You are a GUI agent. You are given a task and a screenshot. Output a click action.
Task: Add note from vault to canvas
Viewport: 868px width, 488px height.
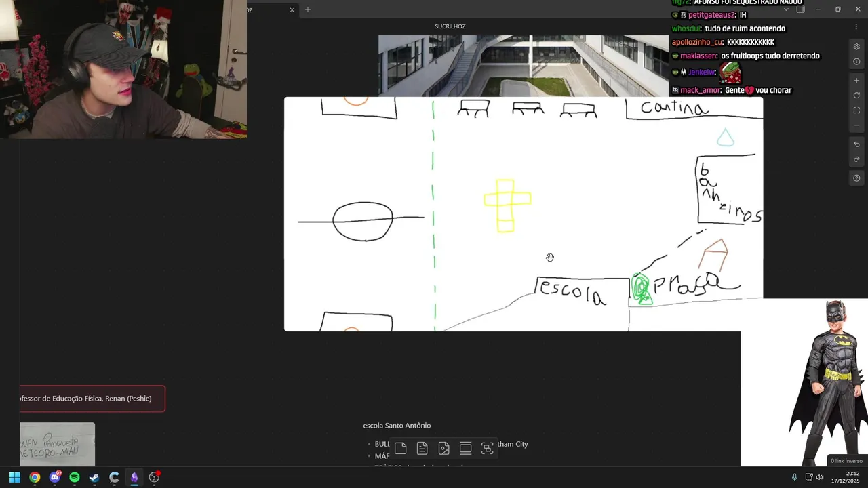(422, 448)
